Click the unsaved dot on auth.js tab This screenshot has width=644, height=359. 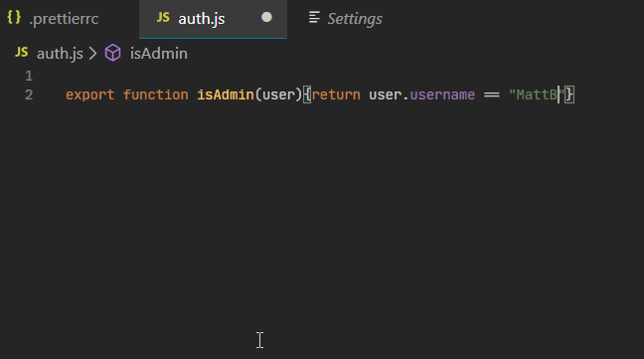(x=266, y=17)
